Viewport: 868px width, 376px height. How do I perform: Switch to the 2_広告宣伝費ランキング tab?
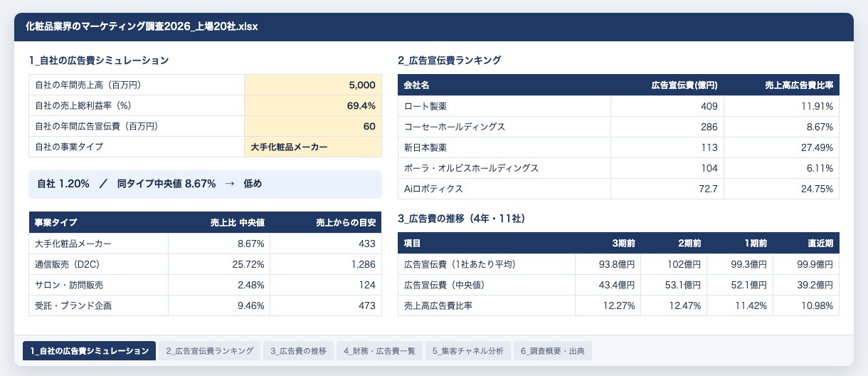[x=209, y=351]
